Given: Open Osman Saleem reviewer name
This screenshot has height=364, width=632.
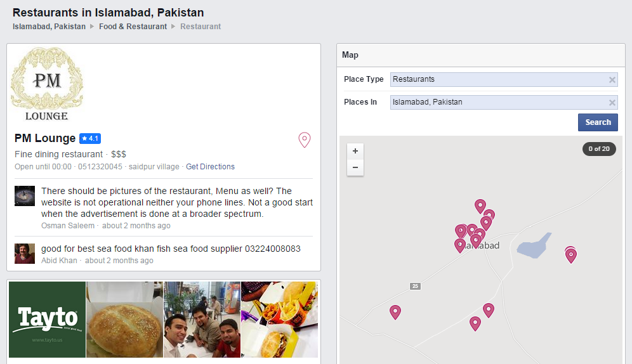Looking at the screenshot, I should tap(69, 226).
